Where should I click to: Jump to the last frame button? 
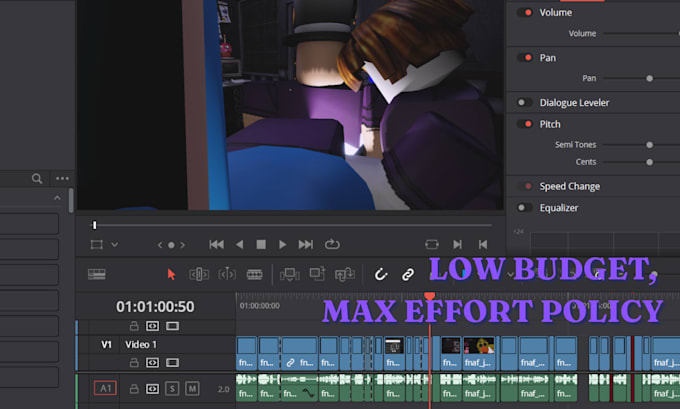[x=306, y=245]
